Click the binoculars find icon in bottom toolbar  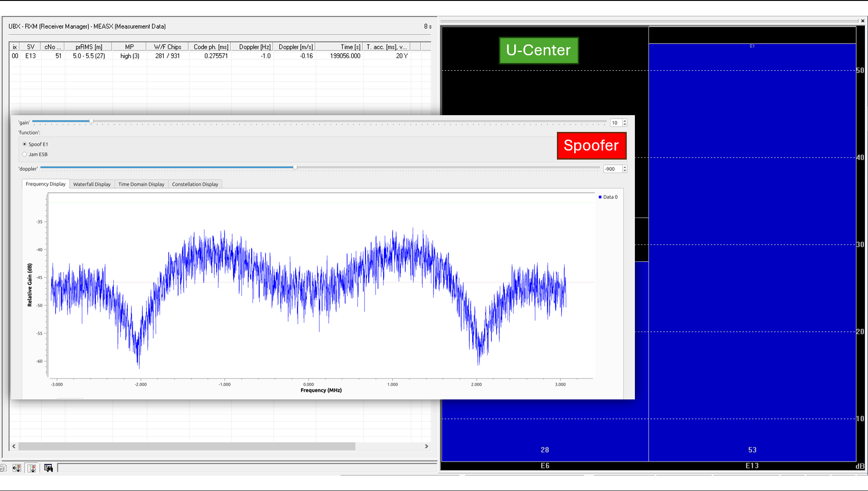[49, 468]
